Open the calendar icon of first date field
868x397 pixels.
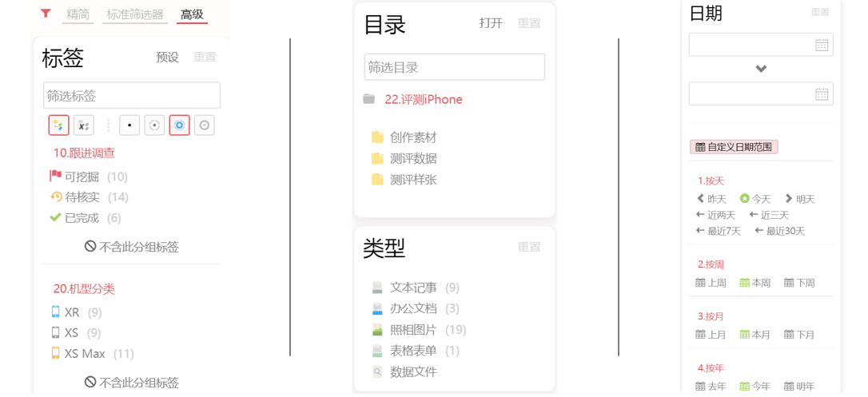pos(822,45)
